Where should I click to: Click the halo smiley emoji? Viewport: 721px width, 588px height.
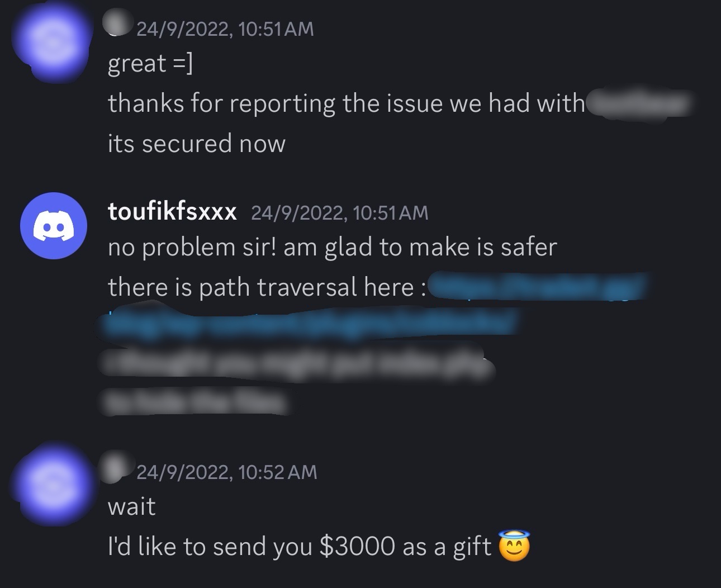pos(513,546)
